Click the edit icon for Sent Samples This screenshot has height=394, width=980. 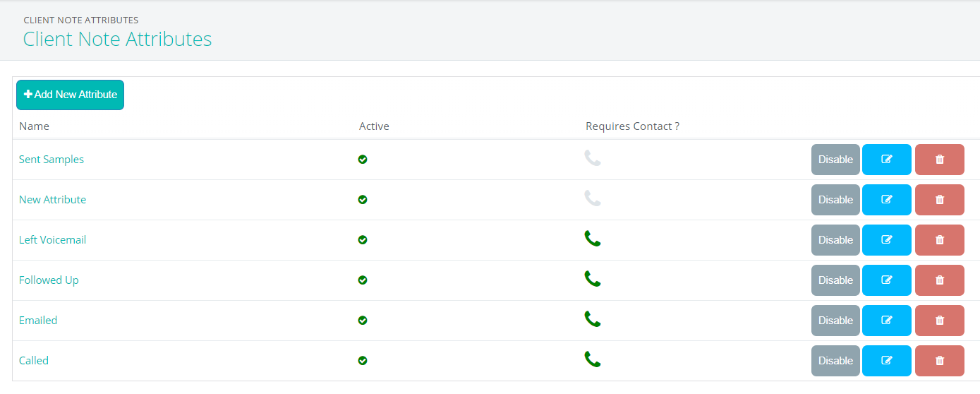(x=887, y=160)
